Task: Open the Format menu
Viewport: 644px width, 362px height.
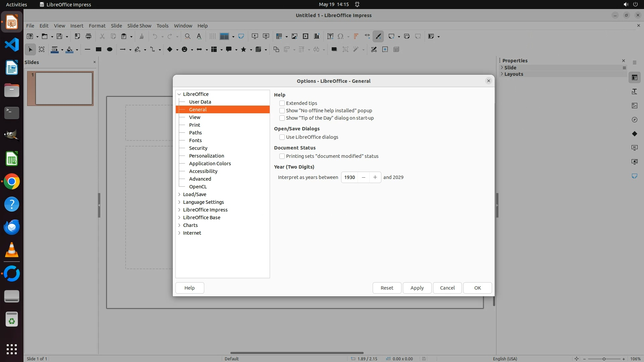Action: point(97,25)
